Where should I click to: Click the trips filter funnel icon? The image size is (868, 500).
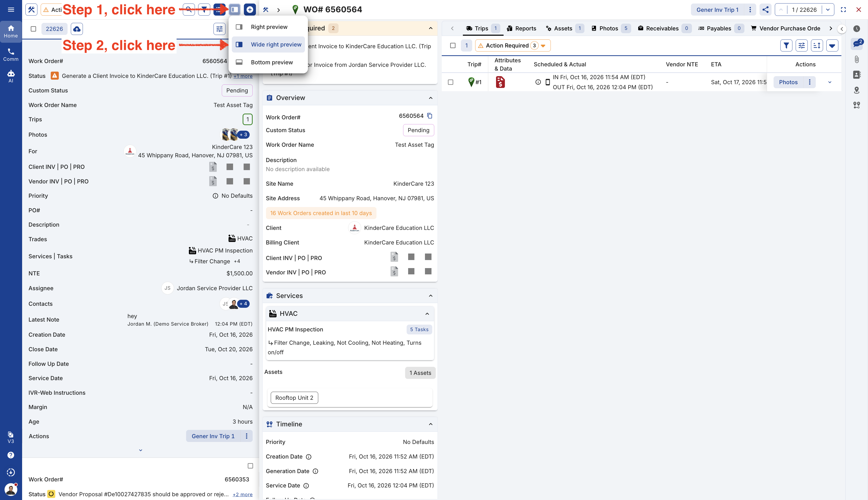[786, 45]
